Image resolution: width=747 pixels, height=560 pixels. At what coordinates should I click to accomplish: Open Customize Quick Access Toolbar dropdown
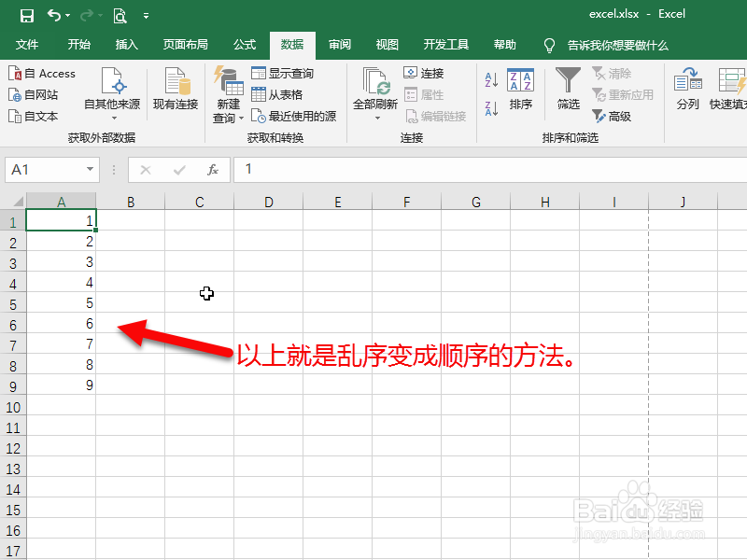click(x=147, y=16)
